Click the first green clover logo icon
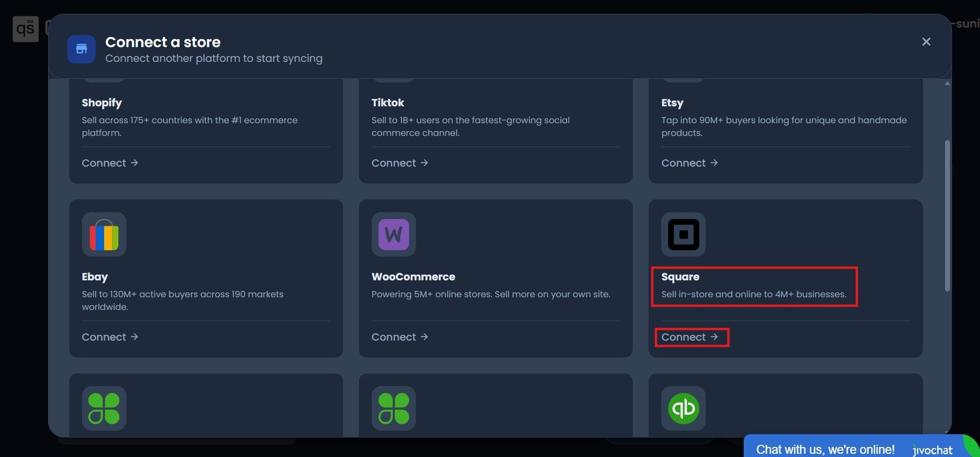This screenshot has width=980, height=457. [104, 408]
